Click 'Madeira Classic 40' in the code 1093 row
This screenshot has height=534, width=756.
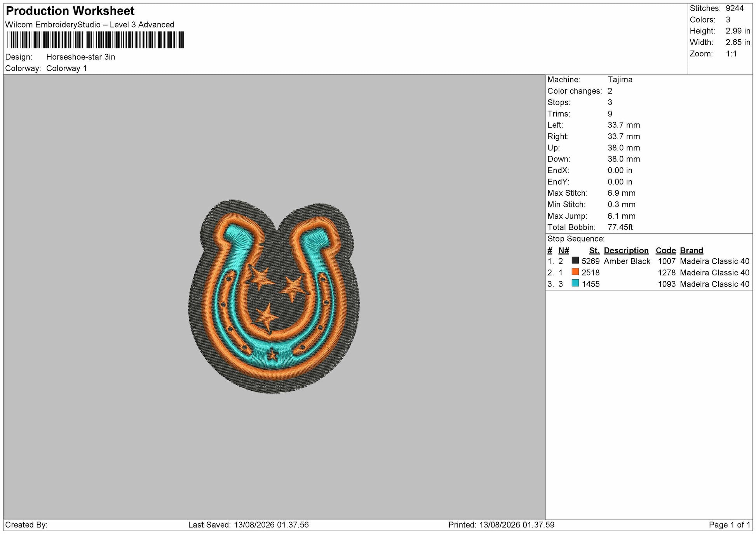pos(714,284)
